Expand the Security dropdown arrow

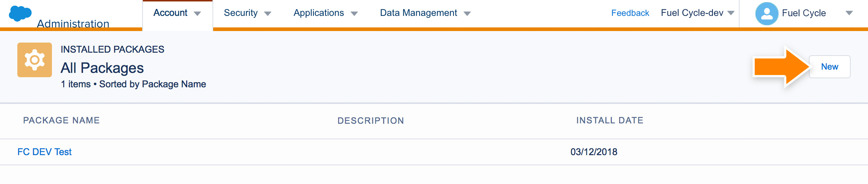pos(267,14)
